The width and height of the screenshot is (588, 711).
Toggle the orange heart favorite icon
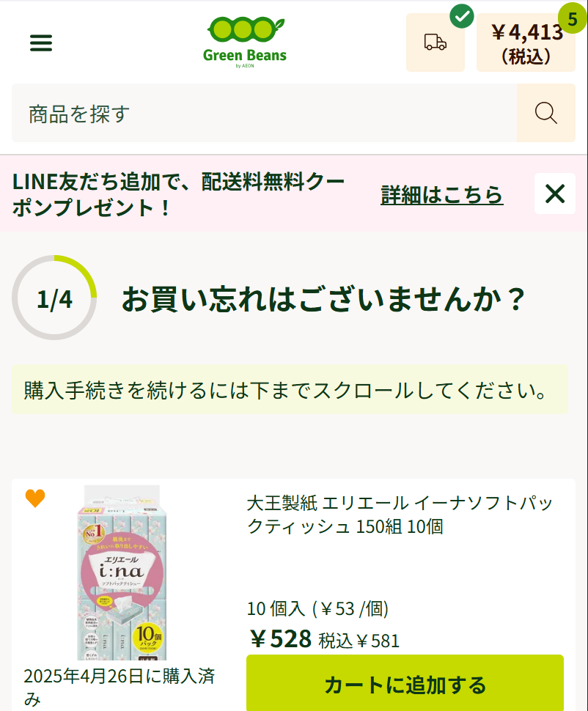click(x=35, y=498)
